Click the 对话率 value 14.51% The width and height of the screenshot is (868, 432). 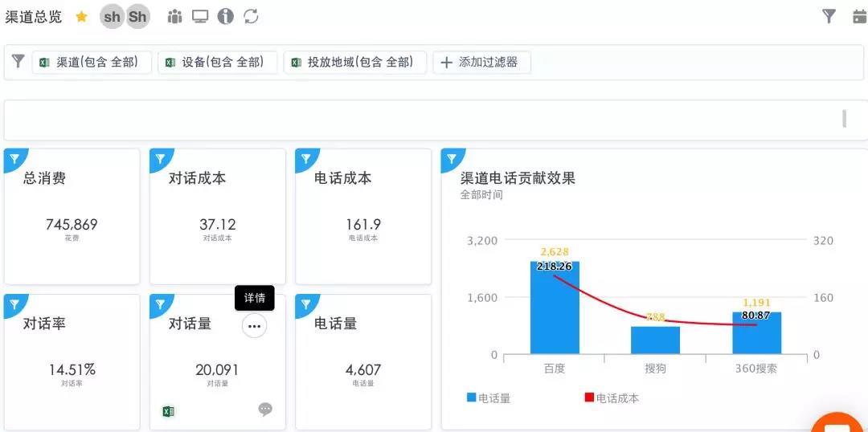click(72, 369)
